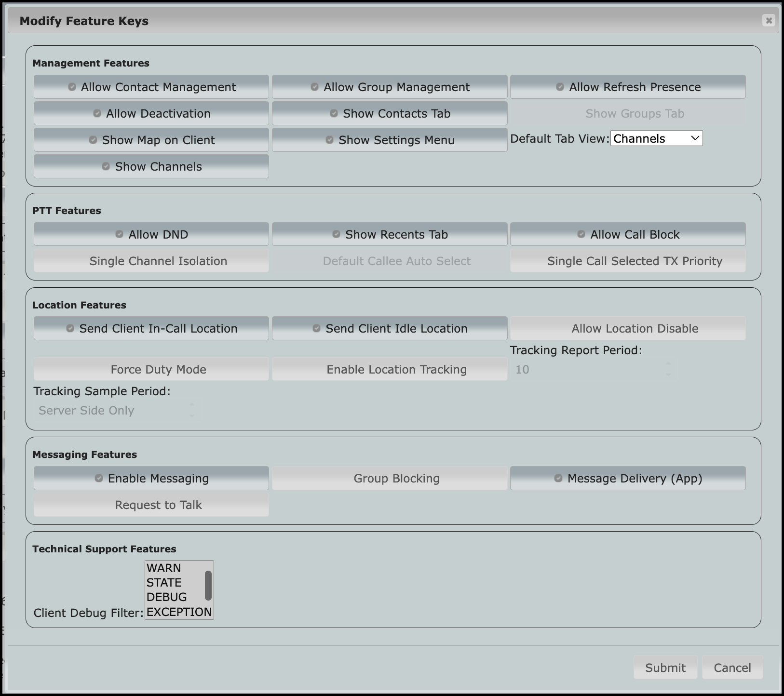Click check icon on Show Settings Menu
This screenshot has width=784, height=696.
329,140
